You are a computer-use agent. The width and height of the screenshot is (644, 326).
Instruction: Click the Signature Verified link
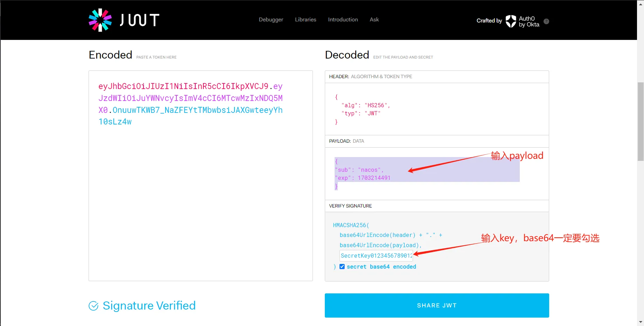click(149, 305)
